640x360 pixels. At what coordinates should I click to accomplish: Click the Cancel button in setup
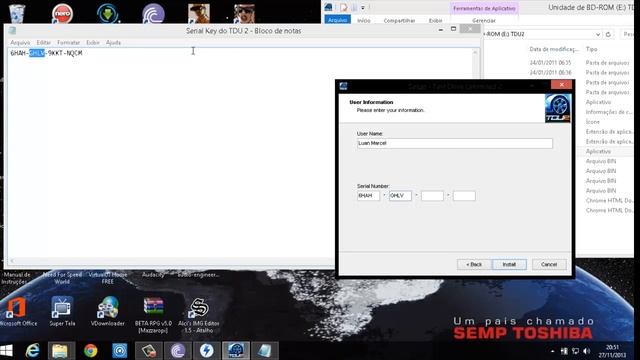click(549, 264)
